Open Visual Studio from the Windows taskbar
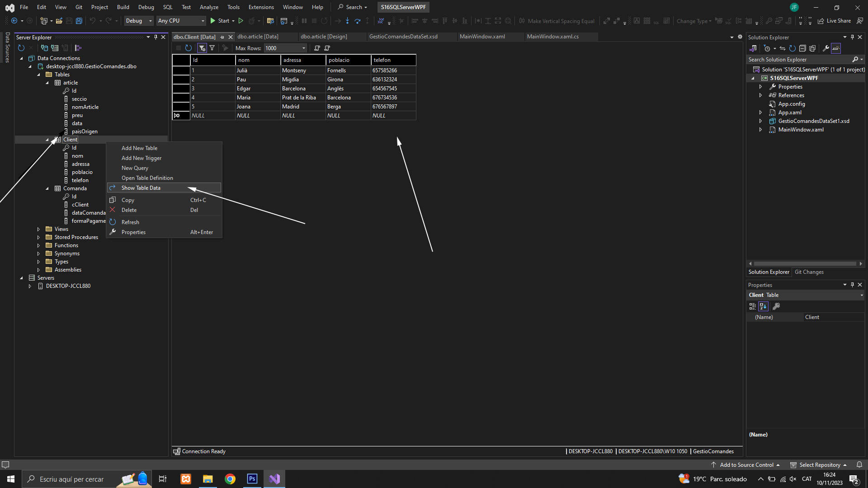 click(274, 479)
